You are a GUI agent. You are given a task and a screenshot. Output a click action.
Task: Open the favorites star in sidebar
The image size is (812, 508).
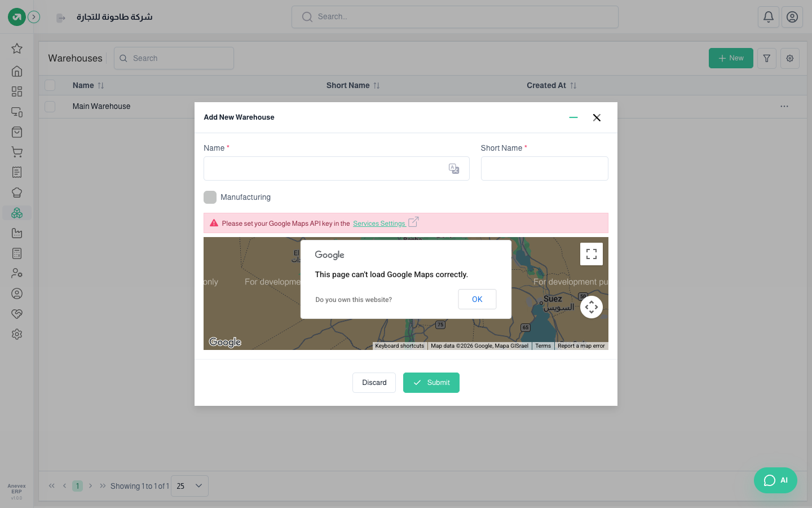pyautogui.click(x=17, y=49)
